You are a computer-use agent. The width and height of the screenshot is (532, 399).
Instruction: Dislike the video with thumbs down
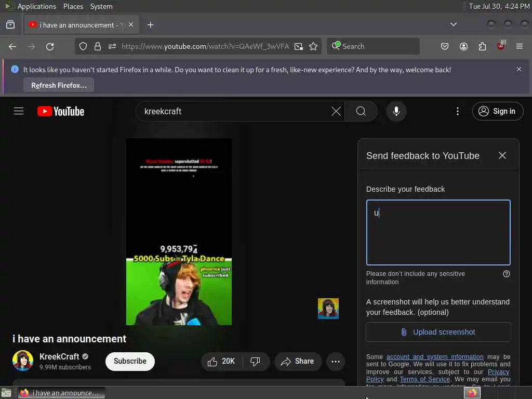(255, 362)
